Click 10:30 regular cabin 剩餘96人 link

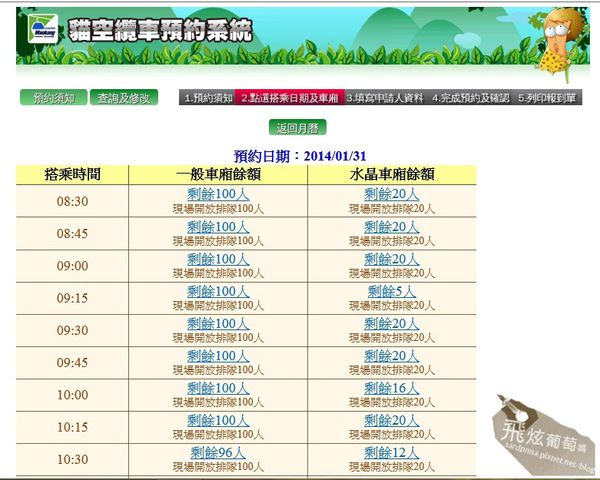tap(218, 453)
